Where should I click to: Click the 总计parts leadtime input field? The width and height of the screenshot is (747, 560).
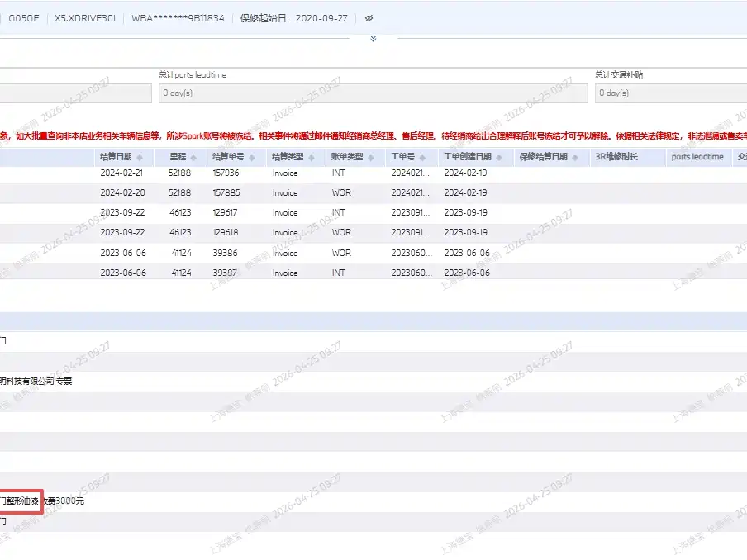click(373, 93)
